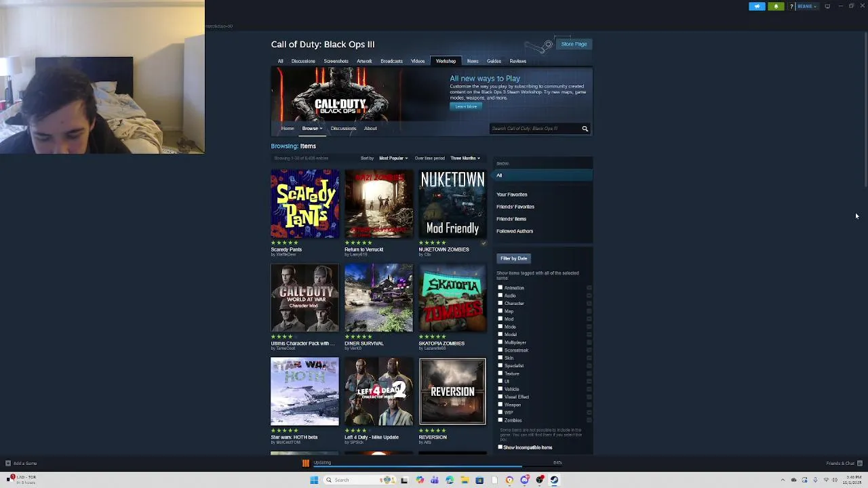Screen dimensions: 868x488
Task: Switch to the Broadcasts tab
Action: [391, 61]
